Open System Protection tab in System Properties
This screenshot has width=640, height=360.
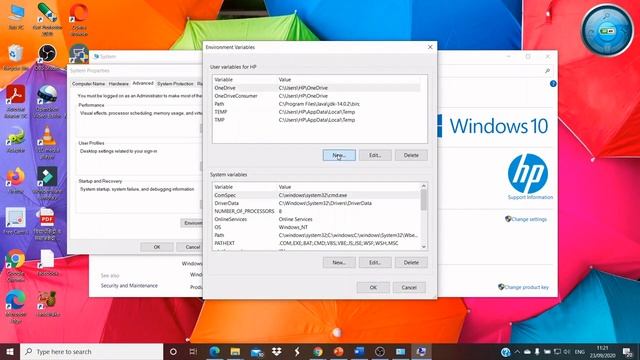[x=175, y=84]
